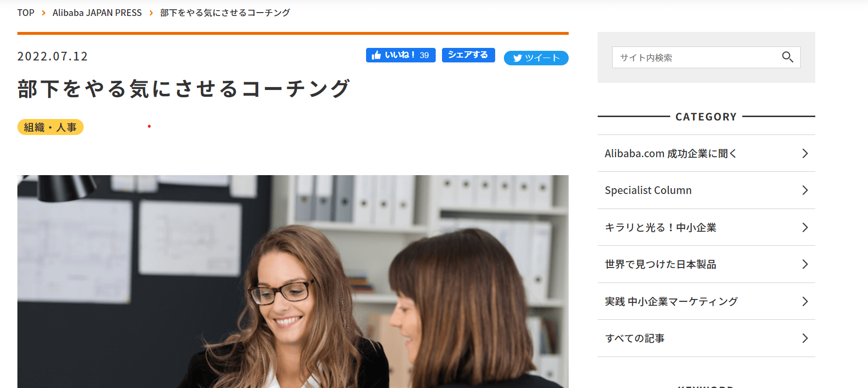
Task: Click the magnifying glass search icon
Action: click(787, 57)
